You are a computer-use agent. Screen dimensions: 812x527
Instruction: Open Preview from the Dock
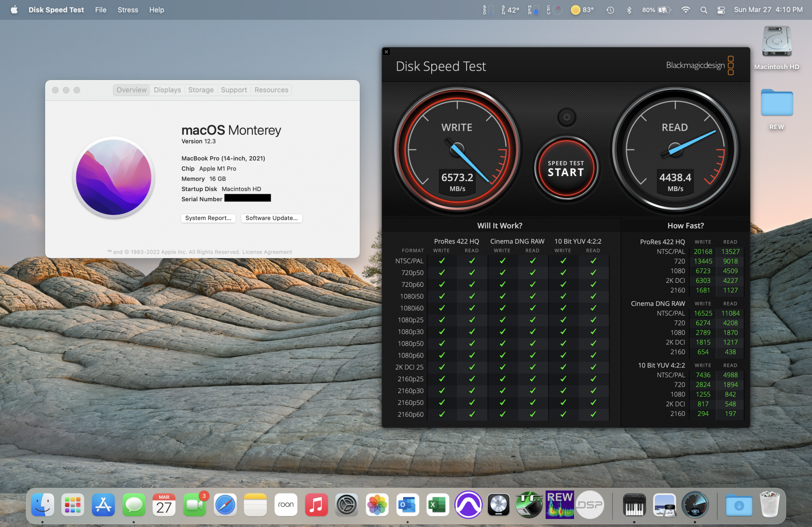(665, 505)
